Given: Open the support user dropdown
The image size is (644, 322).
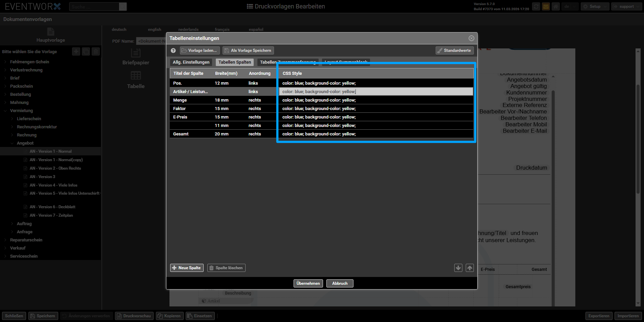Looking at the screenshot, I should click(626, 6).
